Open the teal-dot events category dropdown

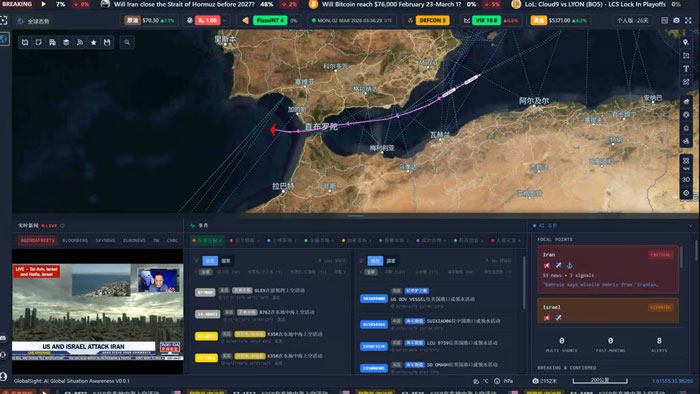[469, 241]
